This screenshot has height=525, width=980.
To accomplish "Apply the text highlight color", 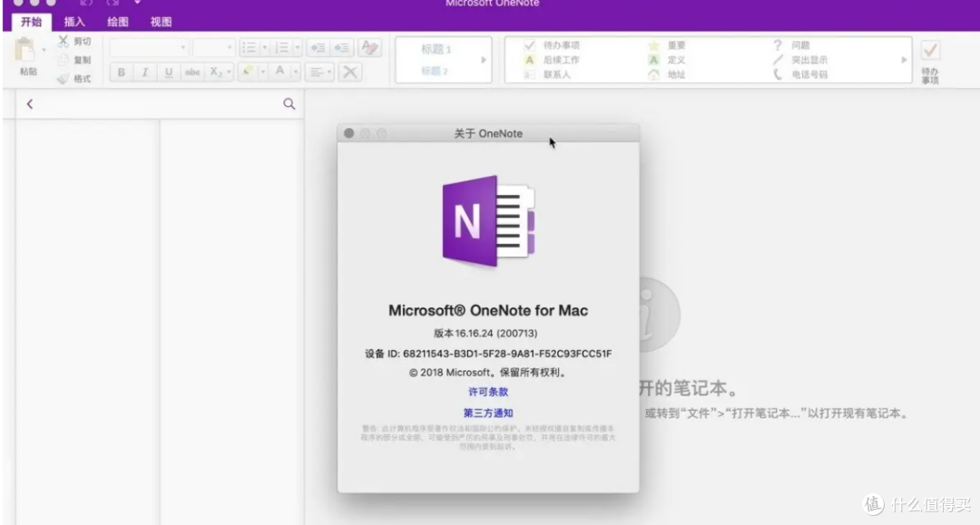I will coord(248,72).
